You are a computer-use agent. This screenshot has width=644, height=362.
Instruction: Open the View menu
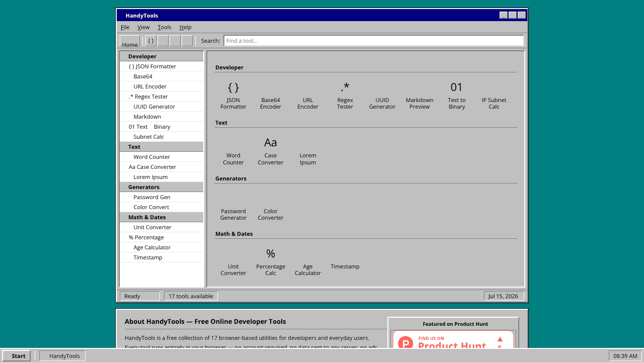[143, 27]
